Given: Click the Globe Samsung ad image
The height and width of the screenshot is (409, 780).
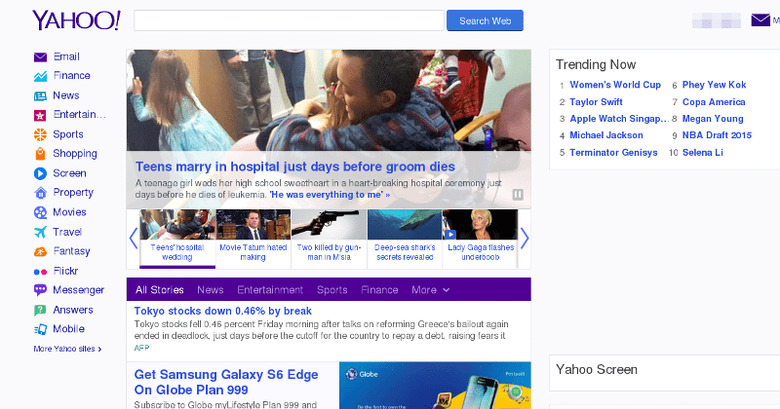Looking at the screenshot, I should [x=435, y=386].
